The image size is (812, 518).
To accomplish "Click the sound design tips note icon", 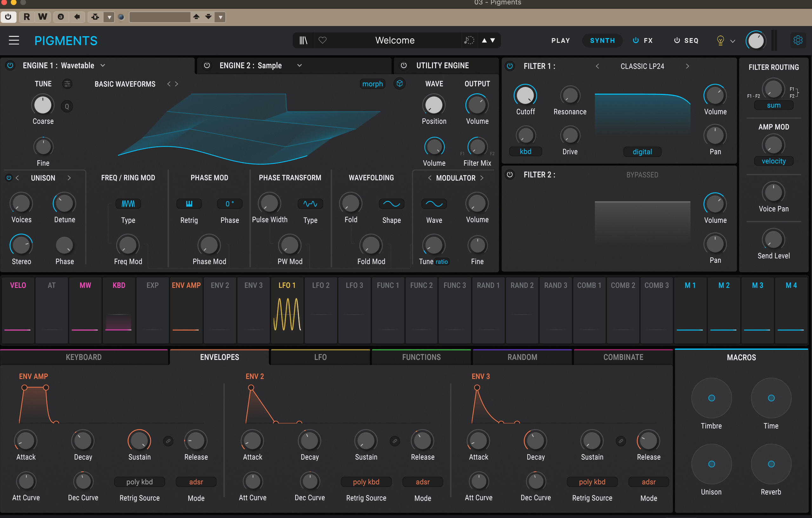I will point(469,41).
